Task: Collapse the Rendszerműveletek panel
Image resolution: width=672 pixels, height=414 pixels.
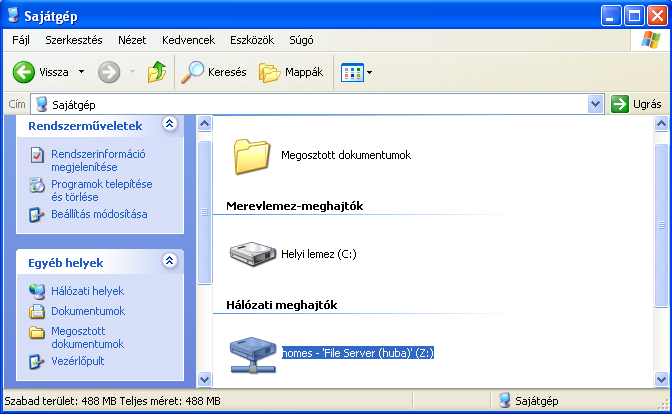Action: pos(169,124)
